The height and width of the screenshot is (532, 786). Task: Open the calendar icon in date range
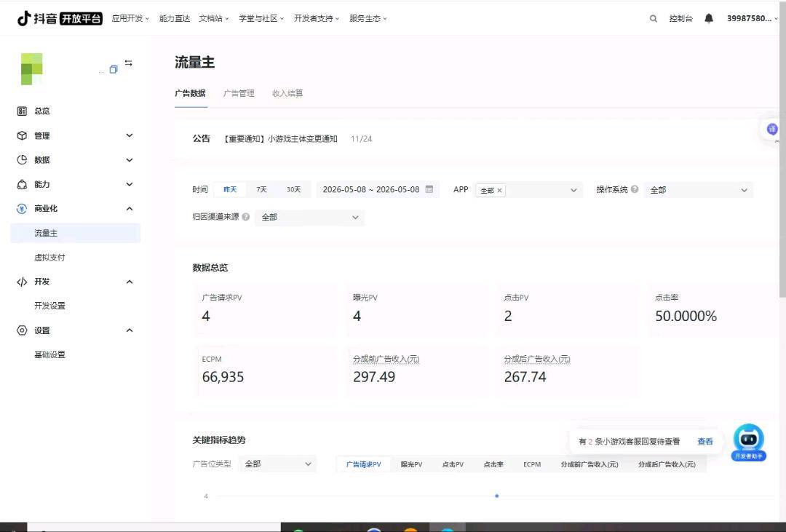coord(429,189)
